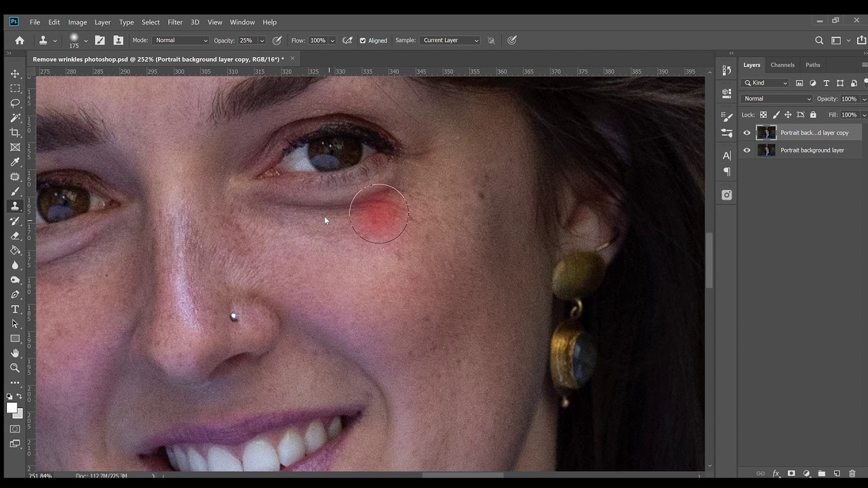868x488 pixels.
Task: Select the Horizontal Type tool
Action: pos(15,309)
